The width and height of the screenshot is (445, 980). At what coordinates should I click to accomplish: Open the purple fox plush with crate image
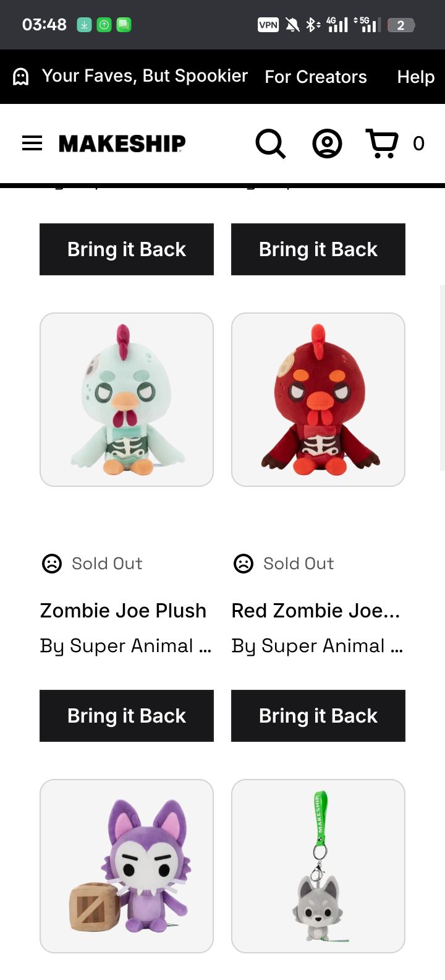point(127,866)
